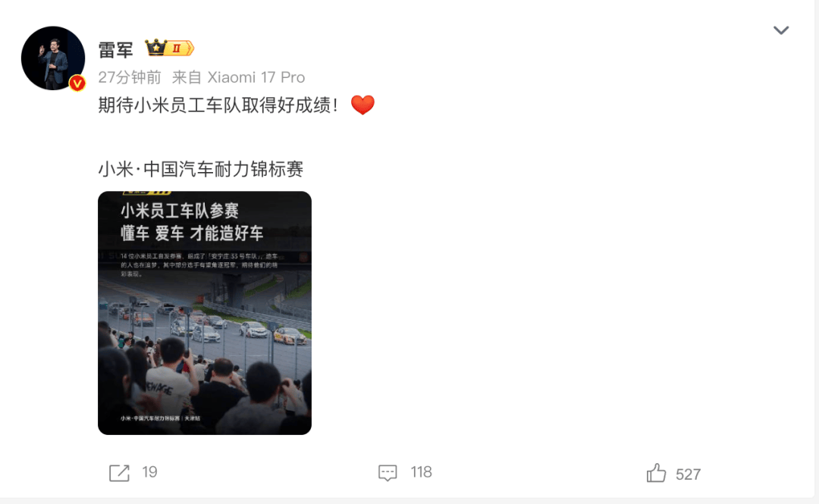This screenshot has width=819, height=504.
Task: Open 雷军's profile avatar
Action: point(53,58)
